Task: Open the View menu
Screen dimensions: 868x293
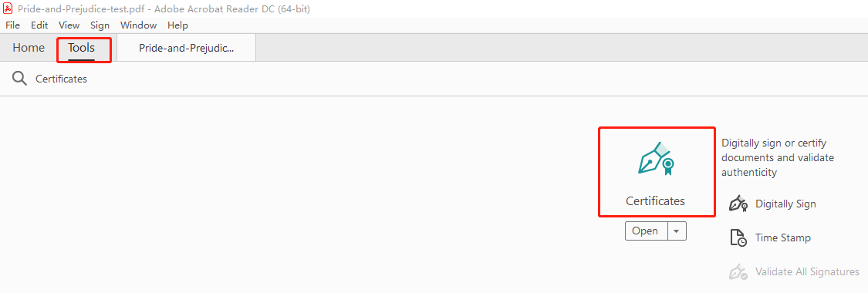Action: 69,25
